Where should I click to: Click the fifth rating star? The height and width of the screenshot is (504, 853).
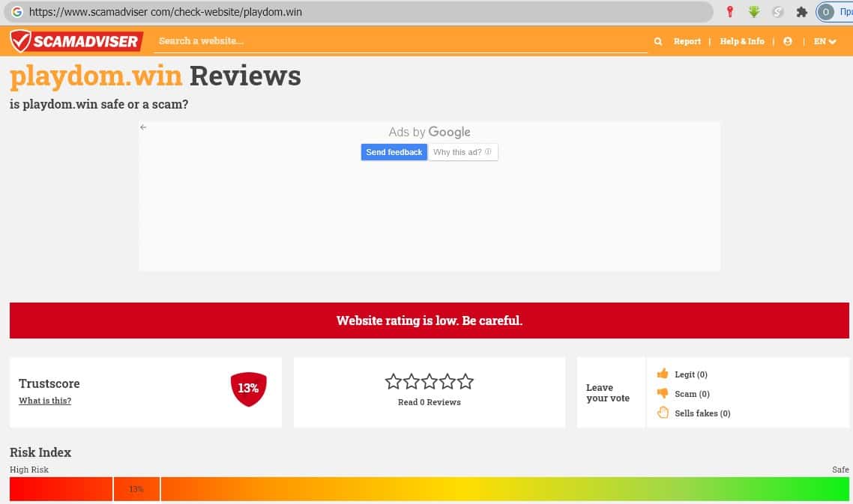coord(465,382)
